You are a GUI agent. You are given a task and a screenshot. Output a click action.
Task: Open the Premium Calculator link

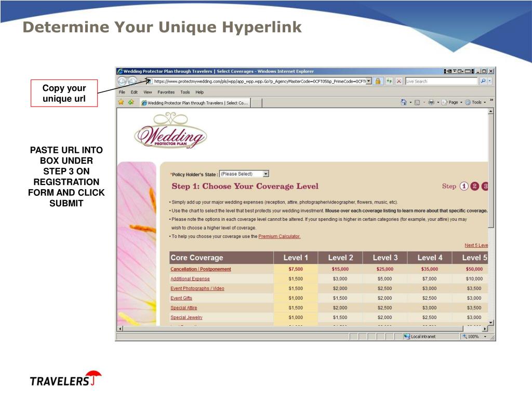coord(279,236)
